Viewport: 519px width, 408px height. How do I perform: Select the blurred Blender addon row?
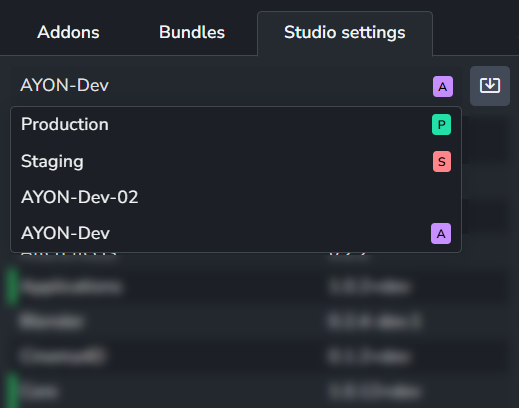pyautogui.click(x=257, y=322)
